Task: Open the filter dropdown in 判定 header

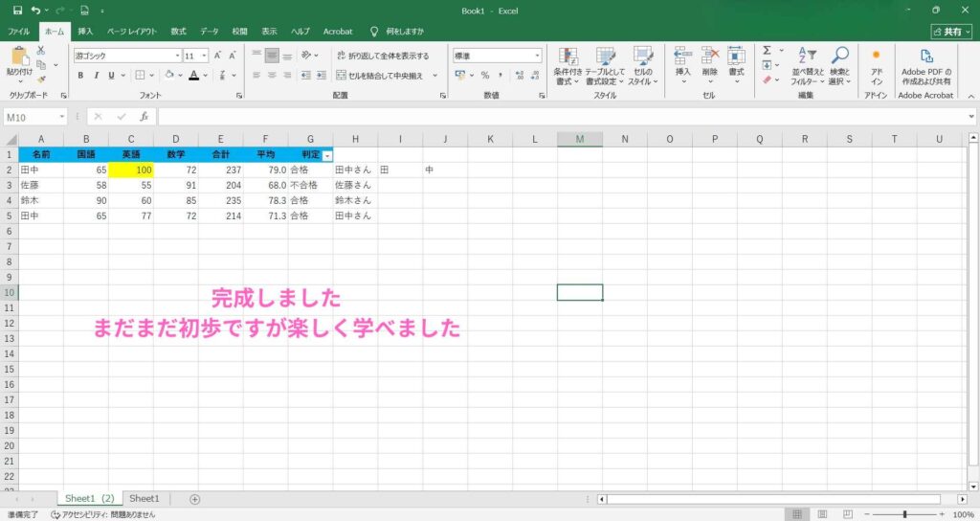Action: click(x=327, y=155)
